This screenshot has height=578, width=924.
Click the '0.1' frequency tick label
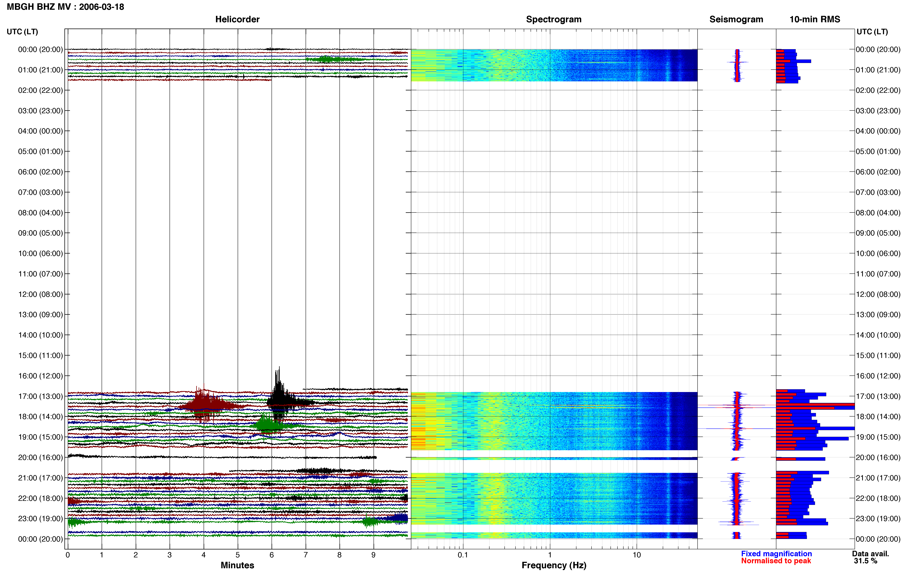click(463, 555)
